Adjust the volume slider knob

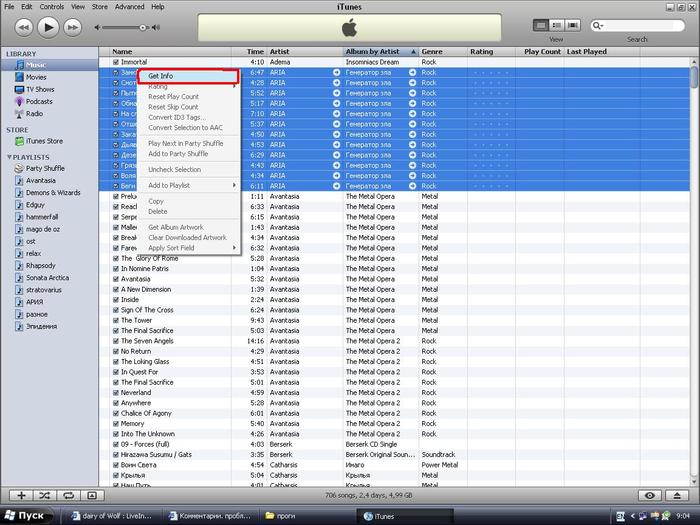(x=143, y=27)
